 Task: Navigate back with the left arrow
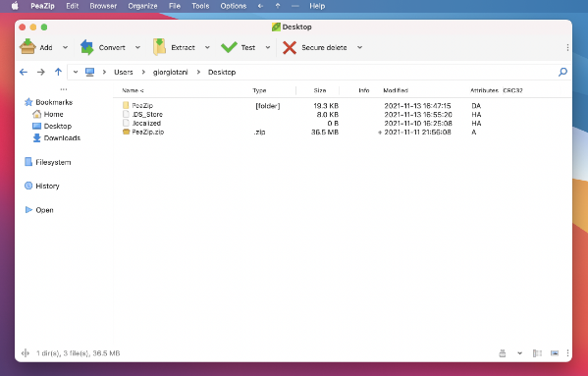24,72
